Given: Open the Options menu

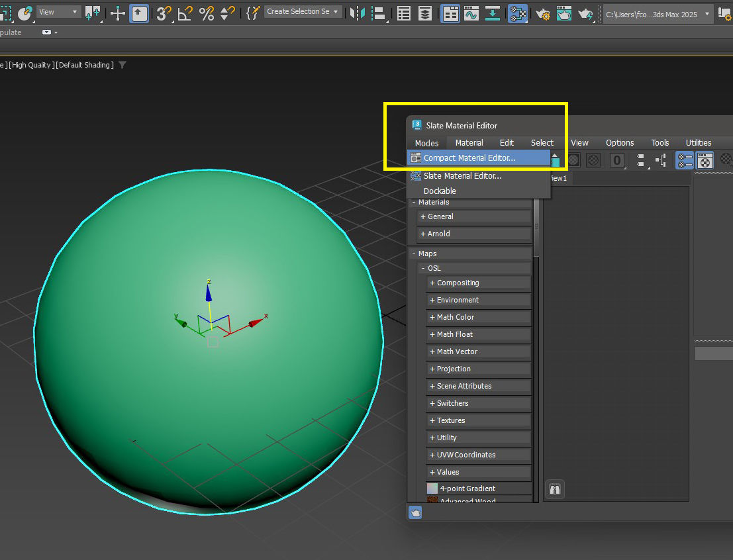Looking at the screenshot, I should tap(619, 142).
